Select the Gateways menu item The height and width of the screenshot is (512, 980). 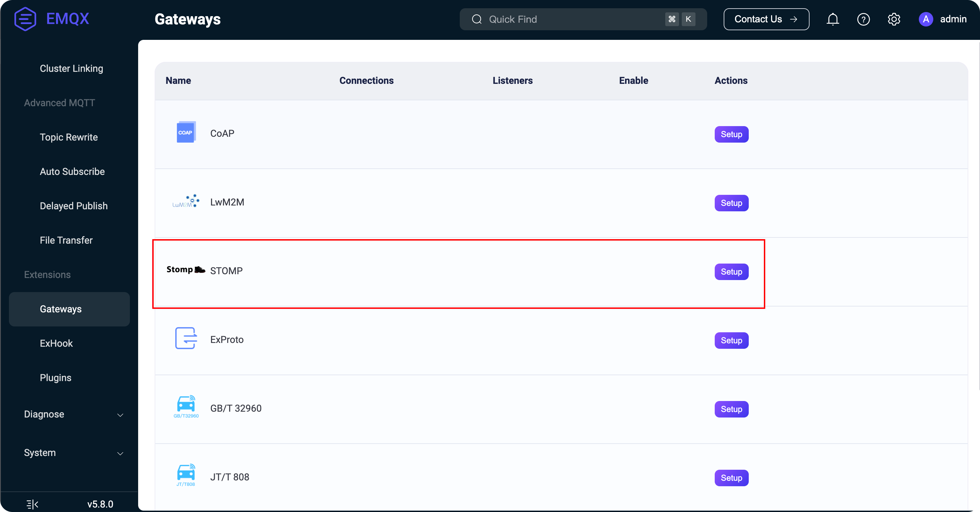[x=60, y=309]
